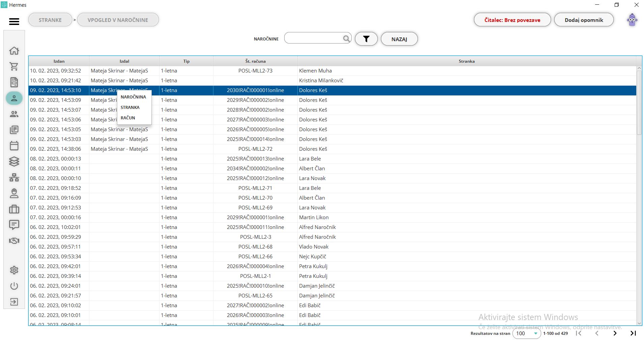644x347 pixels.
Task: Open the groups people sidebar icon
Action: pos(14,114)
